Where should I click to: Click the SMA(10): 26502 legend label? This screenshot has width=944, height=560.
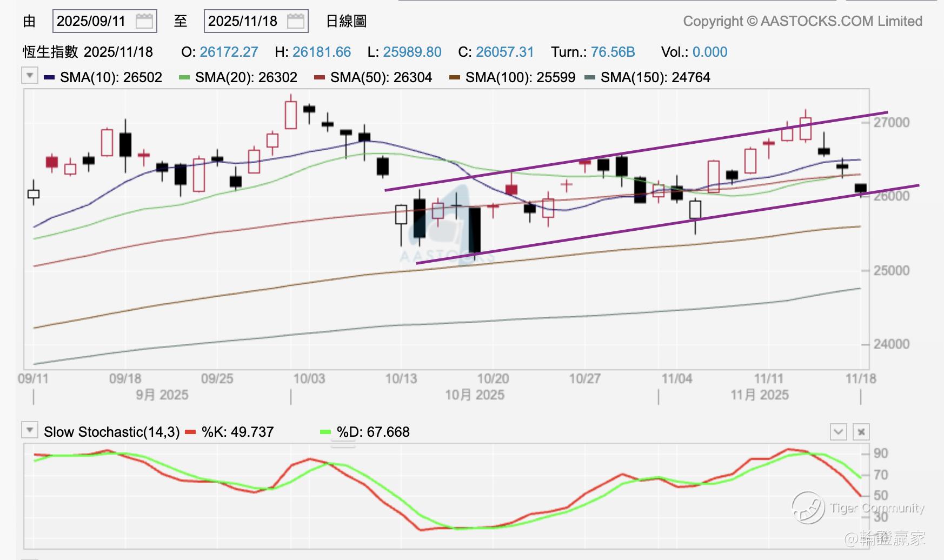[111, 77]
